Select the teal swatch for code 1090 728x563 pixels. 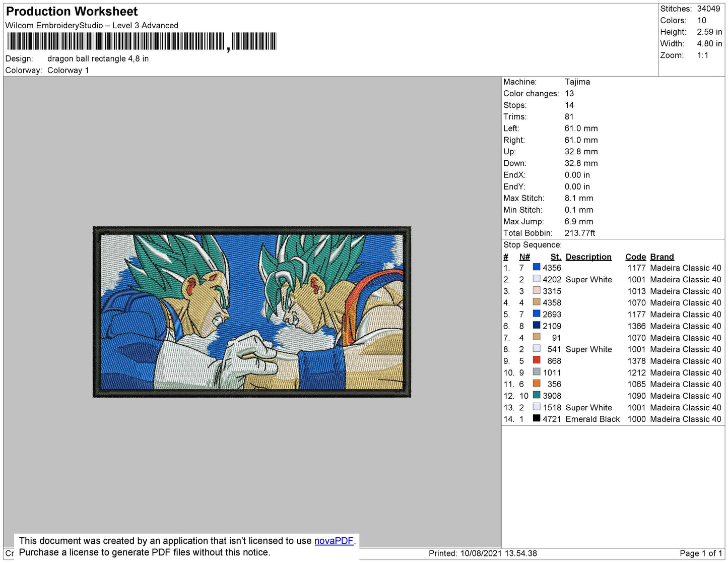click(x=537, y=395)
